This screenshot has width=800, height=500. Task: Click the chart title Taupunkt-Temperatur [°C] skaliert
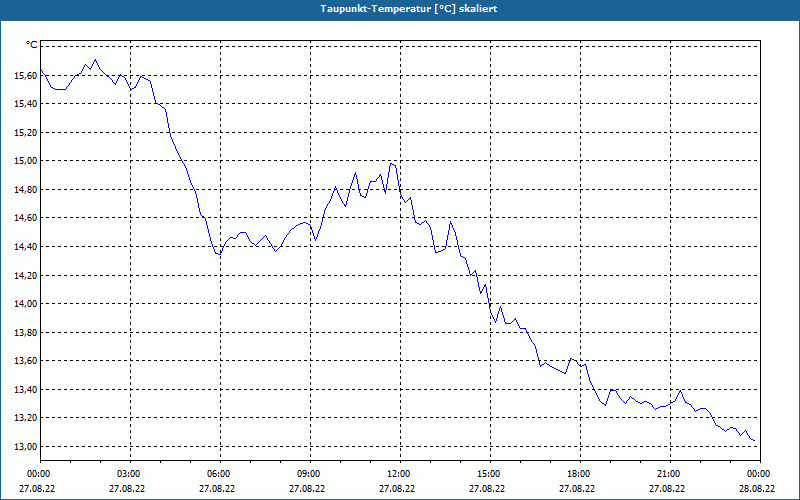click(x=409, y=9)
